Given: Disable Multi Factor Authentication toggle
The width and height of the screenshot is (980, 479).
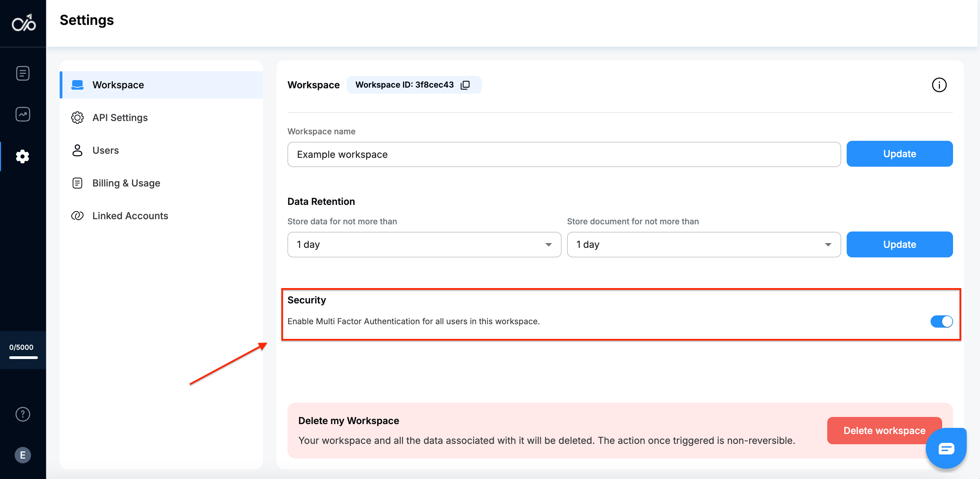Looking at the screenshot, I should pos(941,321).
